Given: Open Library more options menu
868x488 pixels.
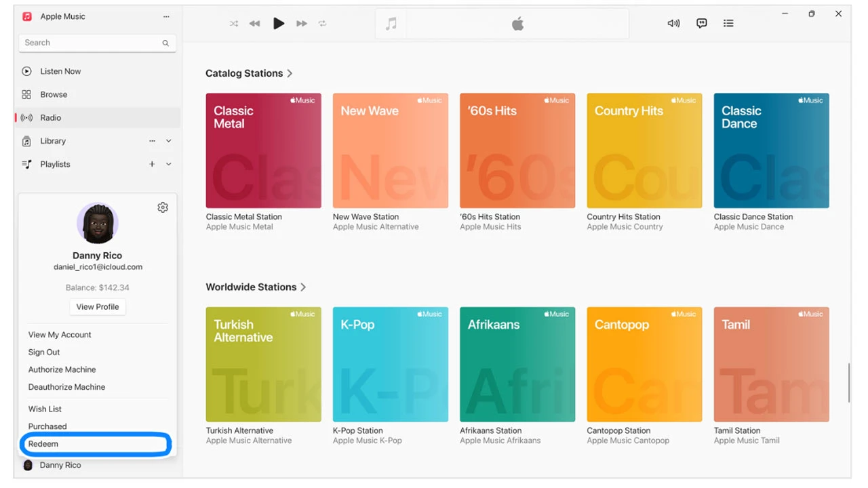Looking at the screenshot, I should [x=153, y=141].
